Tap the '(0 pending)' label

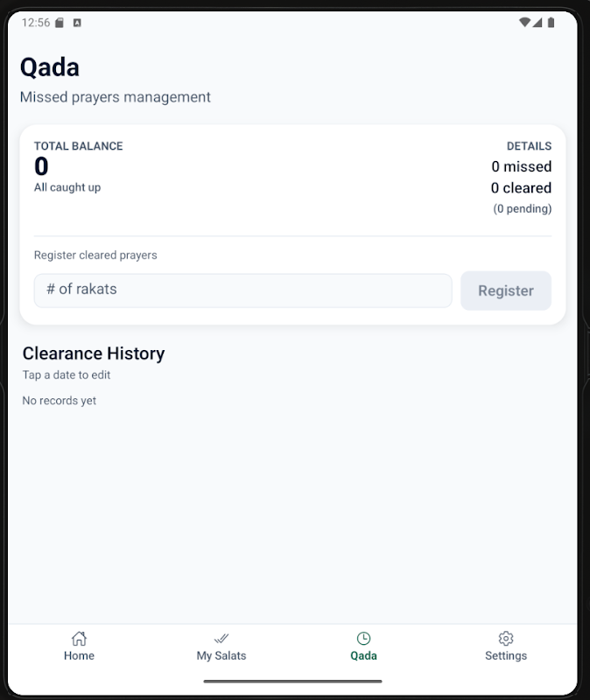tap(523, 208)
